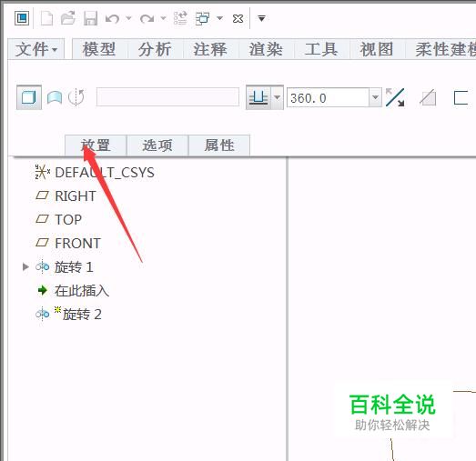Click the axis of revolution icon
Viewport: 476px width, 461px height.
[76, 97]
